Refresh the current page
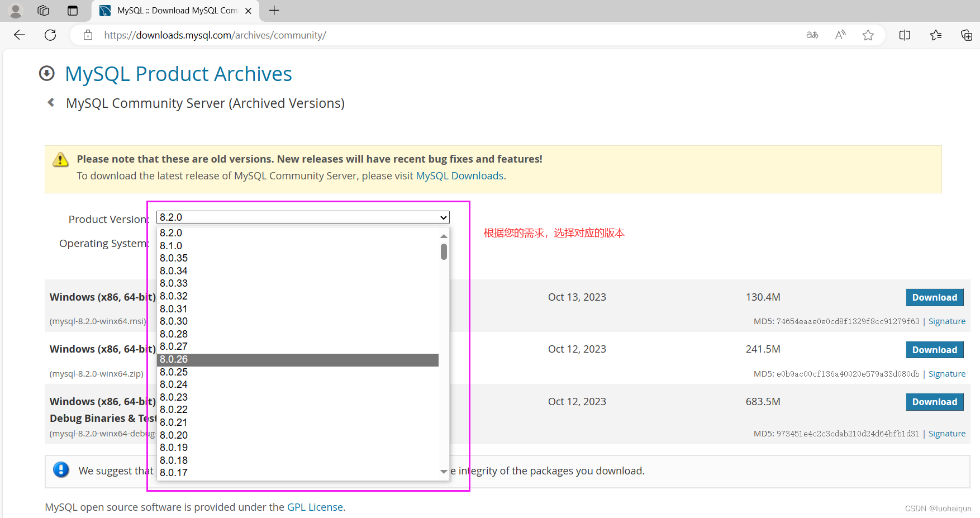980x518 pixels. click(50, 35)
